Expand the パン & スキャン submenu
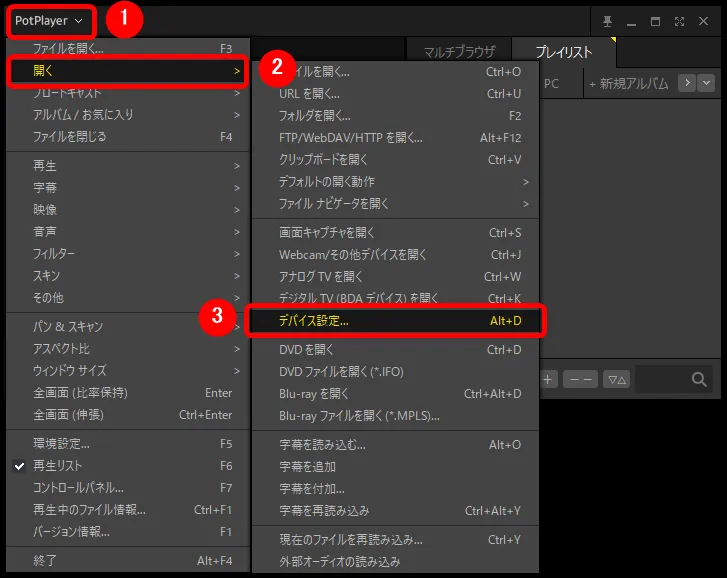 point(128,327)
